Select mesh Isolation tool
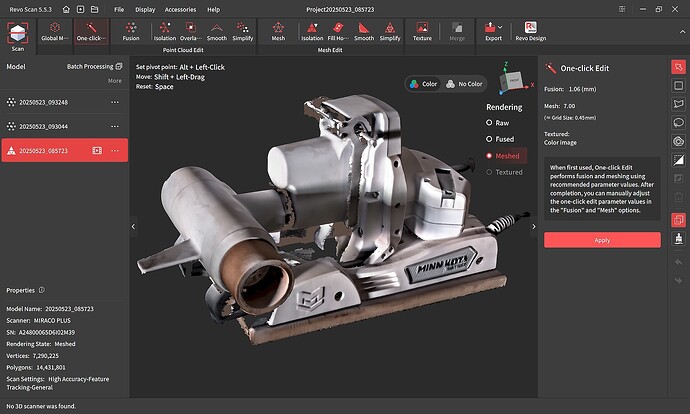The width and height of the screenshot is (690, 414). pyautogui.click(x=312, y=32)
